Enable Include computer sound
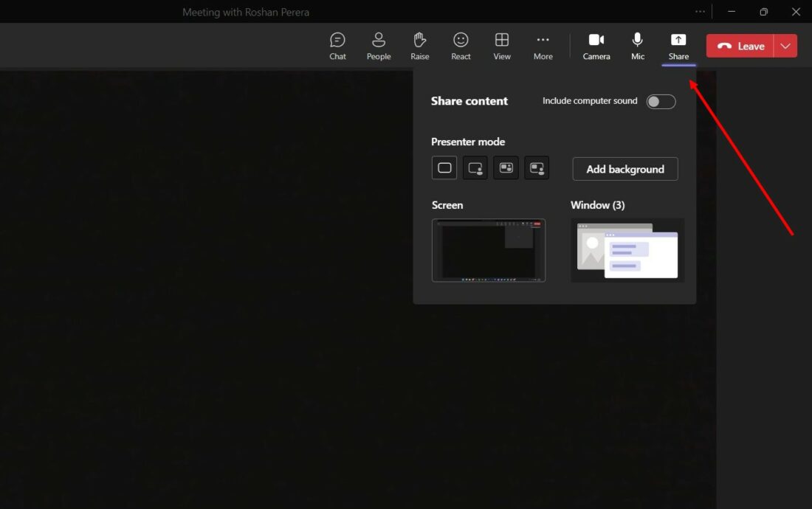This screenshot has height=509, width=812. (661, 101)
